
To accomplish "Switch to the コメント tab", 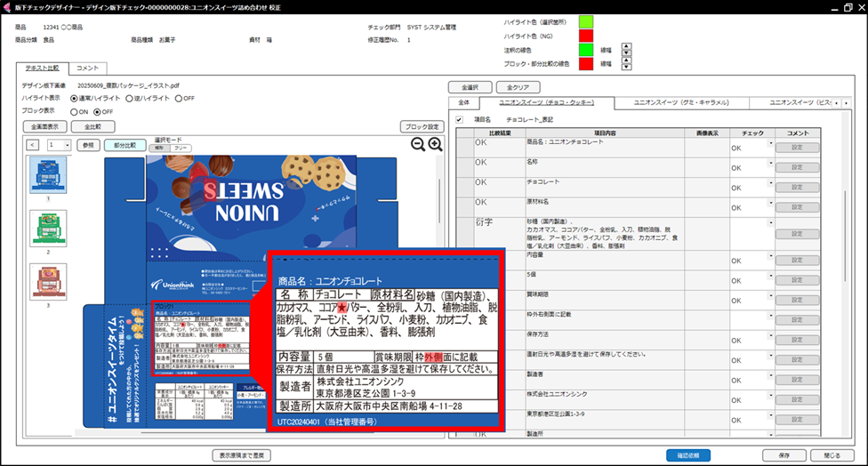I will click(87, 68).
